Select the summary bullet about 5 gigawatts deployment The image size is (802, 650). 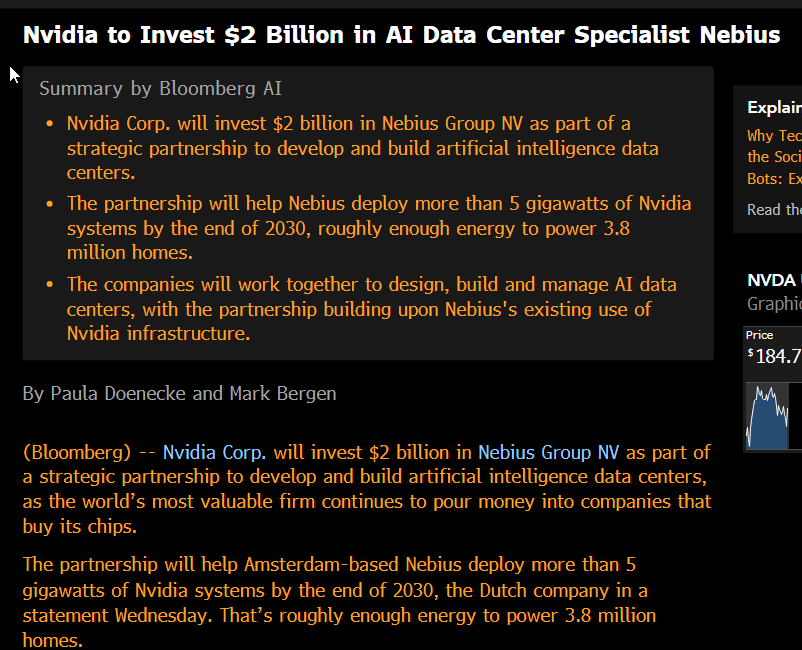(x=378, y=228)
